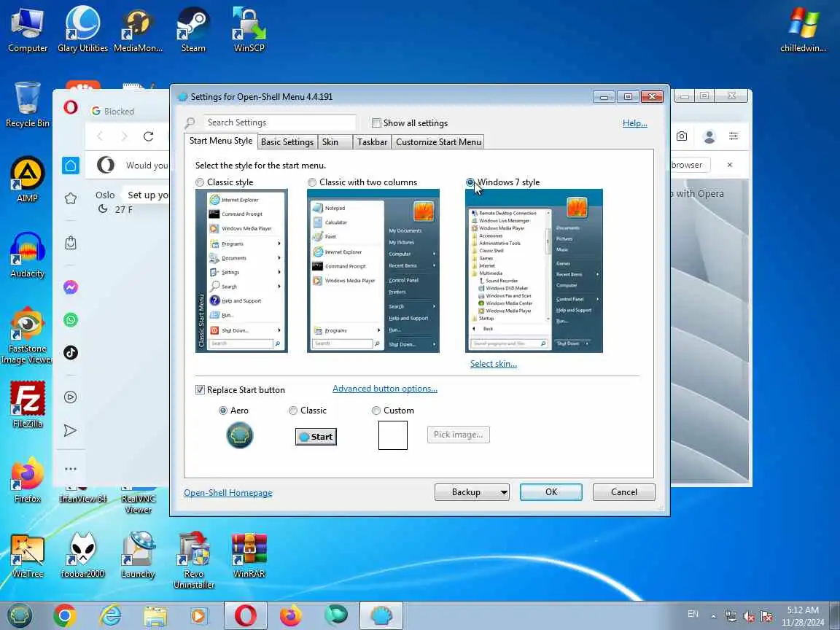Visit the Open-Shell Homepage link
Image resolution: width=840 pixels, height=630 pixels.
coord(227,493)
